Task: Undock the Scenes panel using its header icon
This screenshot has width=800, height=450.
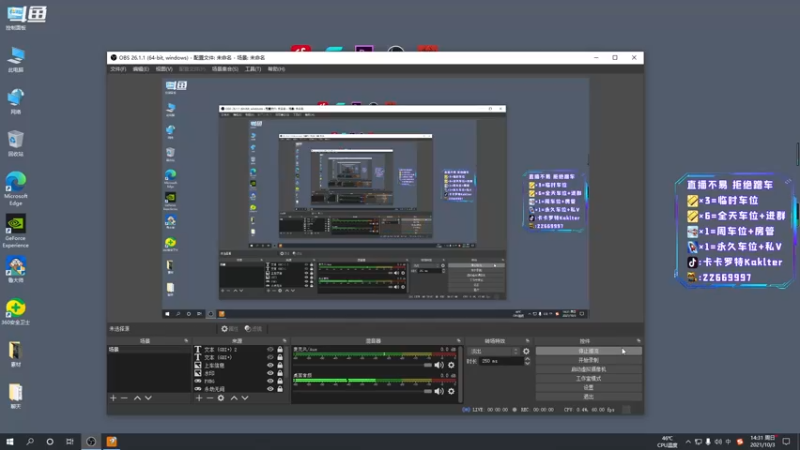Action: (x=186, y=341)
